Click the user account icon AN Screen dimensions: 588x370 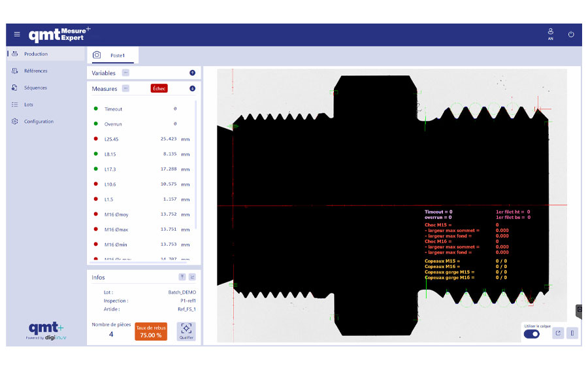coord(550,34)
